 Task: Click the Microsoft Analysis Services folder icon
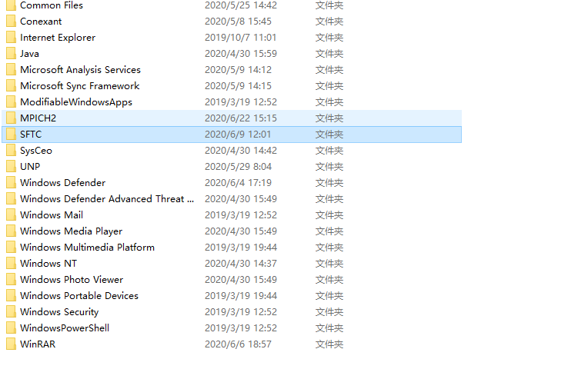pos(12,70)
